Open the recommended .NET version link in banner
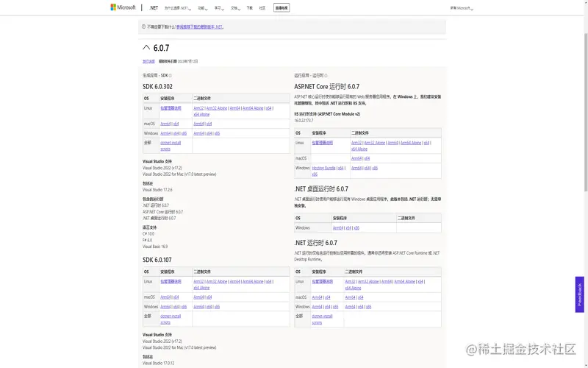The width and height of the screenshot is (588, 368). click(x=199, y=27)
